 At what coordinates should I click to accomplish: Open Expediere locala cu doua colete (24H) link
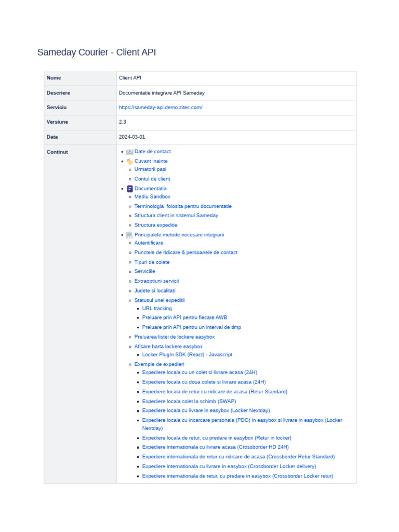[x=204, y=382]
